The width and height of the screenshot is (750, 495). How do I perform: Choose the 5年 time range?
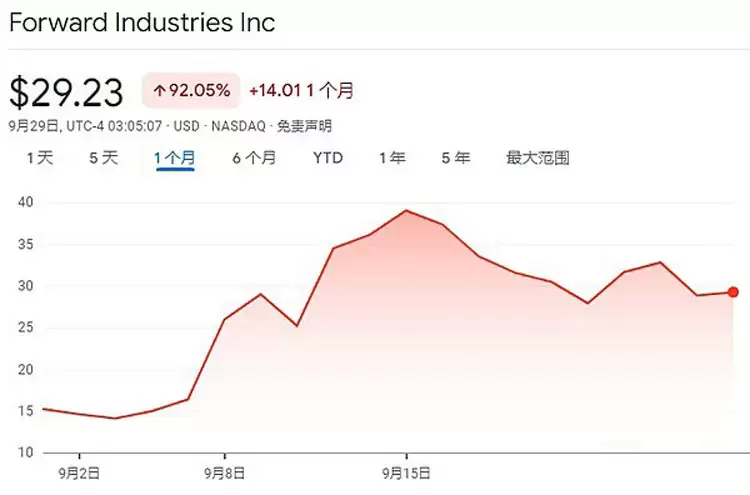(x=455, y=158)
